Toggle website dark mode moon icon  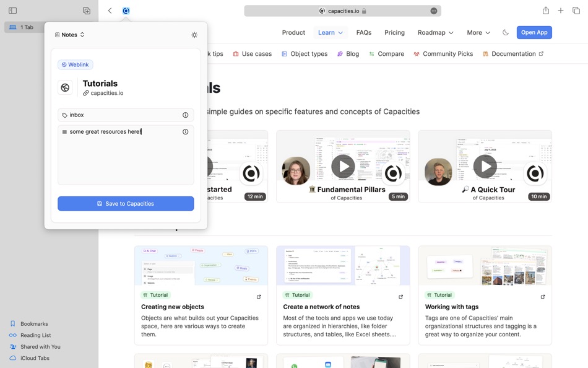(506, 32)
